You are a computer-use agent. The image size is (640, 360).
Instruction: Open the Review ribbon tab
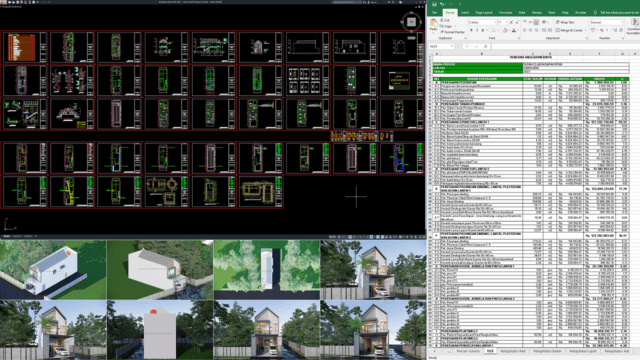pyautogui.click(x=537, y=13)
